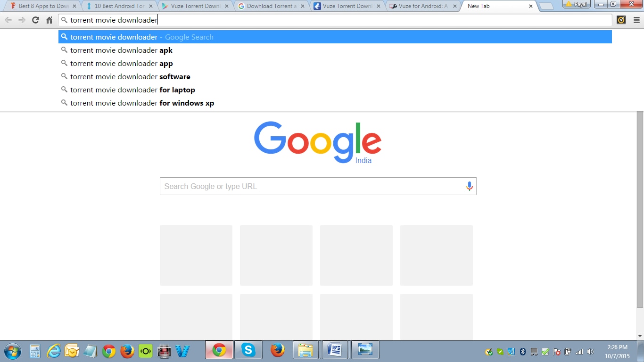
Task: Click the scrollbar down arrow
Action: 640,336
